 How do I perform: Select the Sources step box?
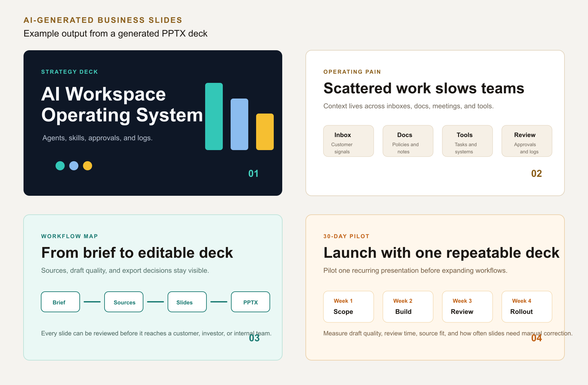click(x=124, y=302)
